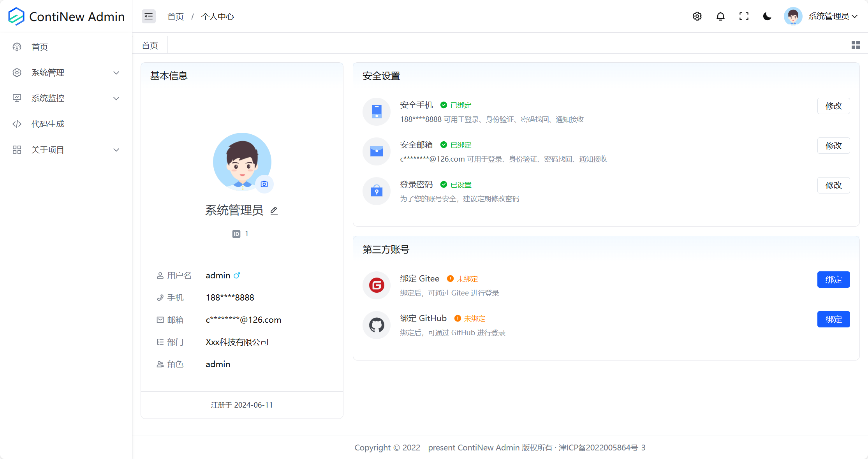Click 绑定 for the Gitee account
This screenshot has height=459, width=868.
(833, 279)
